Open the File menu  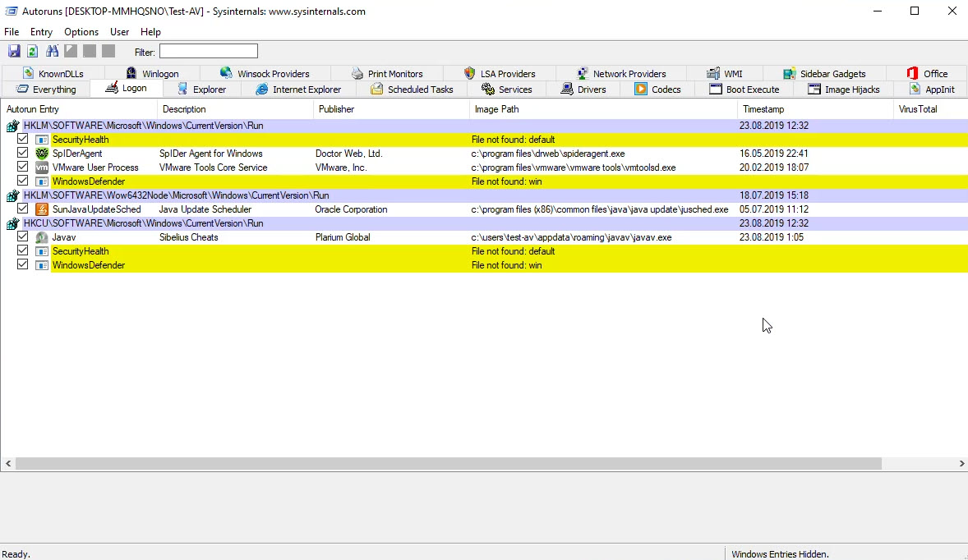12,32
